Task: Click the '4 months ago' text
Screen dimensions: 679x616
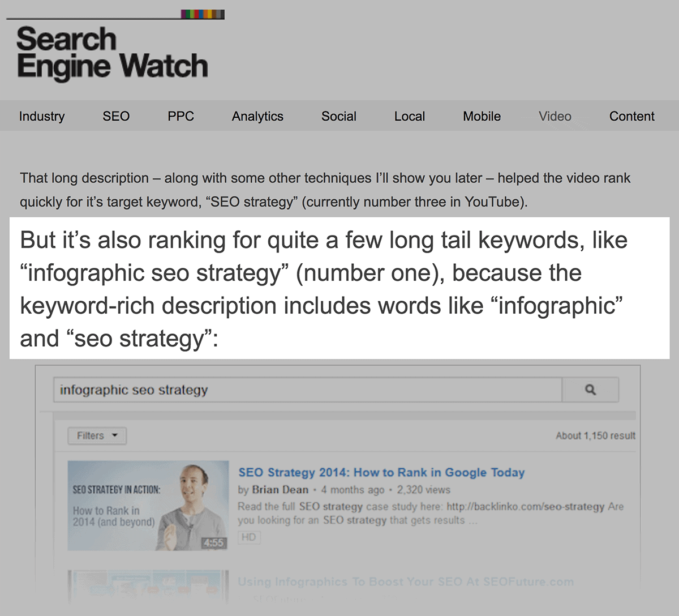Action: pos(353,490)
